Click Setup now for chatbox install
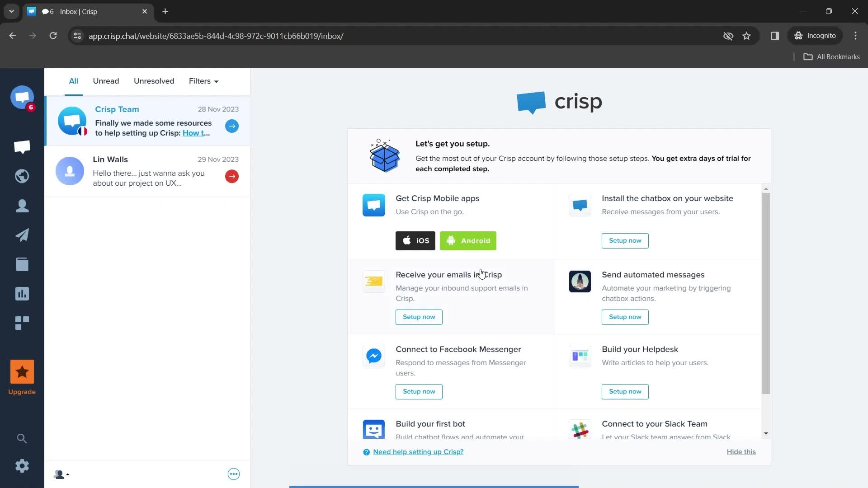This screenshot has width=868, height=488. [625, 240]
